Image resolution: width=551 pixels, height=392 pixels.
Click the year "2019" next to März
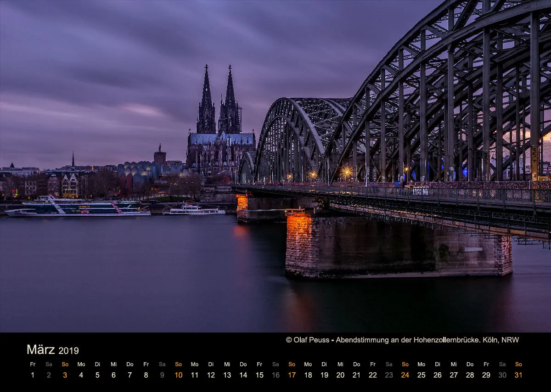coord(68,351)
